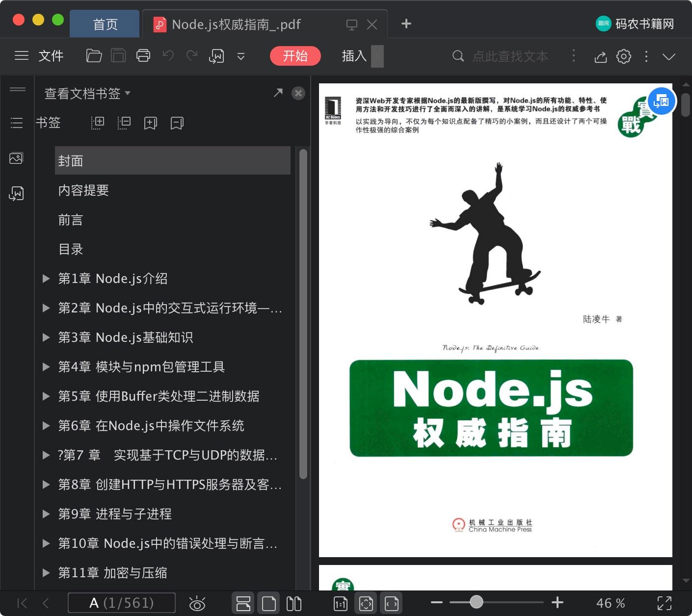
Task: Go to first page button
Action: [x=22, y=603]
